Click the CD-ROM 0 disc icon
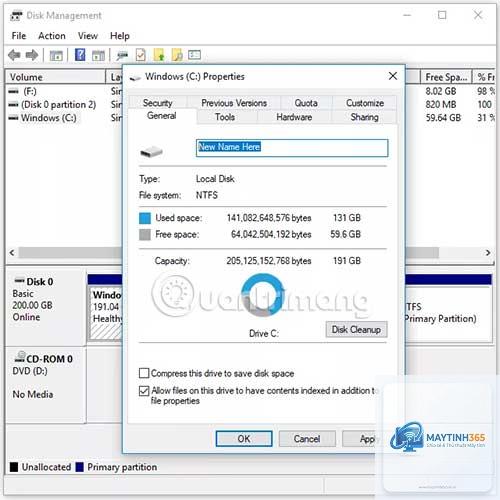Image resolution: width=500 pixels, height=500 pixels. pyautogui.click(x=20, y=357)
